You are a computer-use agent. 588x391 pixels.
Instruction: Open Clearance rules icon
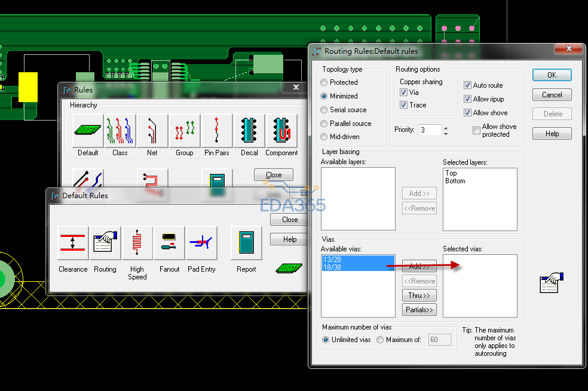[x=73, y=242]
